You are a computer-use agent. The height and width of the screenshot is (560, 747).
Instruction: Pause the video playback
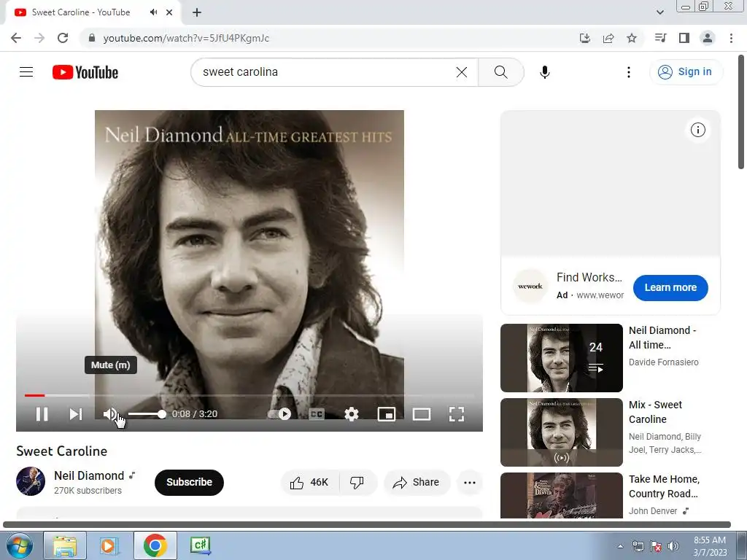pos(42,414)
